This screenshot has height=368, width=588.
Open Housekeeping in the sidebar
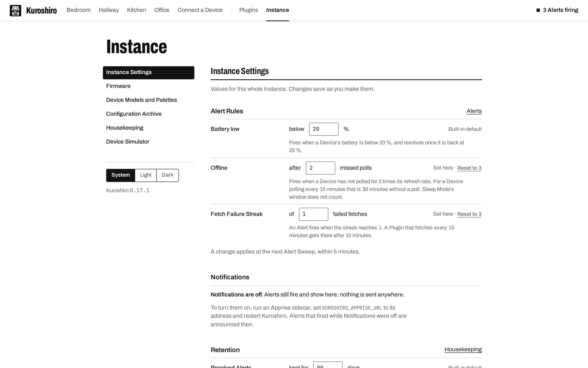[x=125, y=128]
